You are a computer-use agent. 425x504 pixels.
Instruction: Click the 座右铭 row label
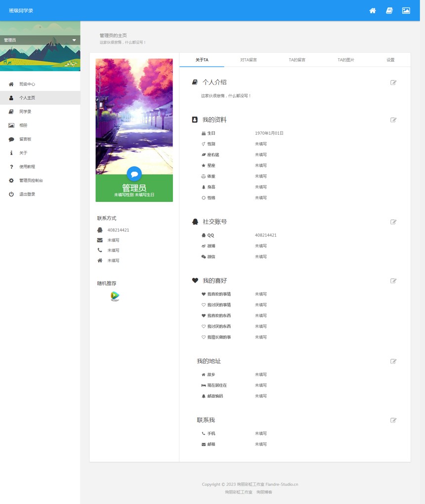click(x=213, y=155)
